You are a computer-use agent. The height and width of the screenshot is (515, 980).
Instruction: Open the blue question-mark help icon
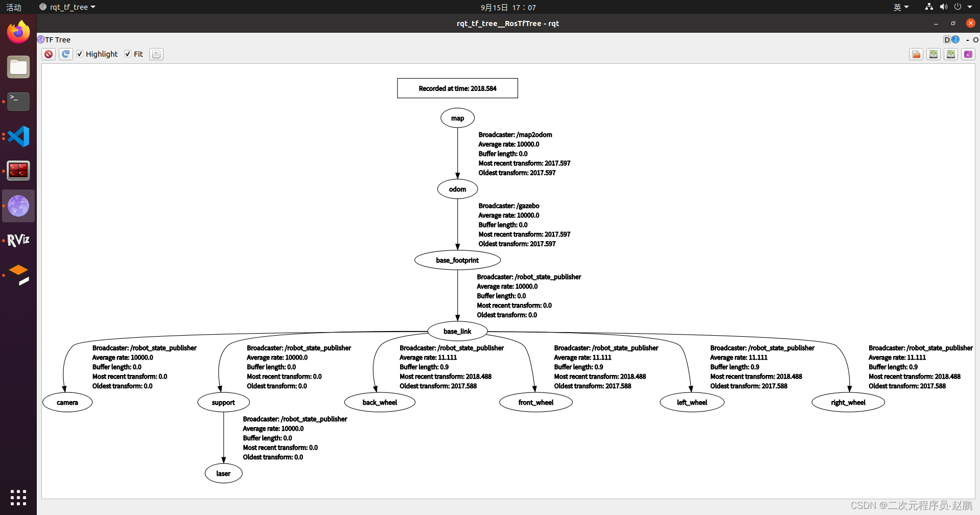click(955, 39)
